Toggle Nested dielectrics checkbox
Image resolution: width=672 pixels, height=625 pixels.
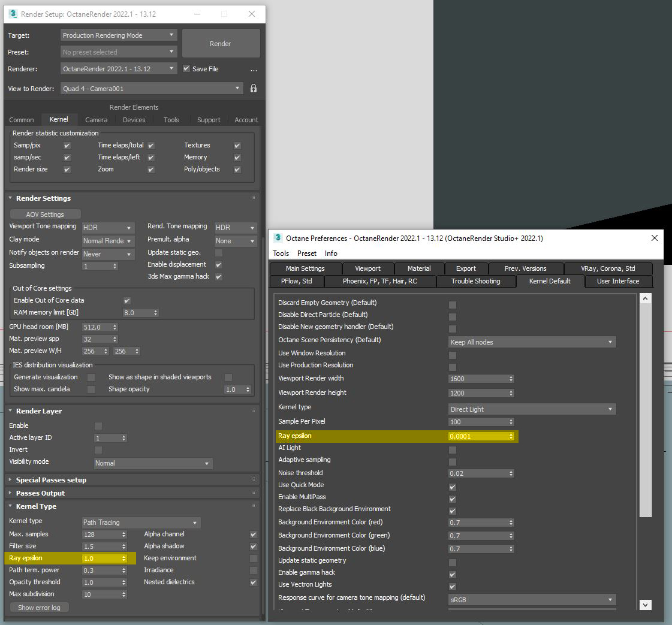[x=254, y=582]
